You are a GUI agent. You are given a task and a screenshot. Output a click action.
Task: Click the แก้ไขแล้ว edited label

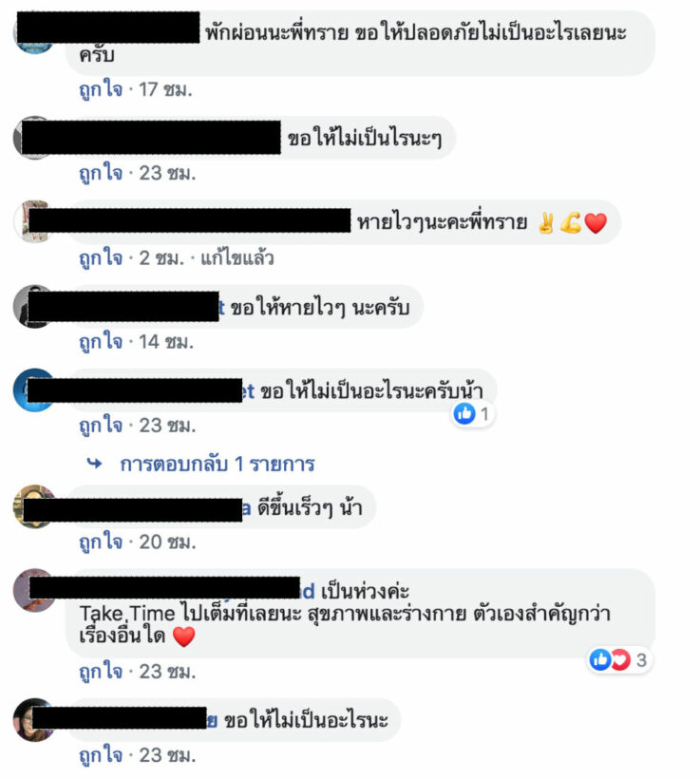[237, 258]
